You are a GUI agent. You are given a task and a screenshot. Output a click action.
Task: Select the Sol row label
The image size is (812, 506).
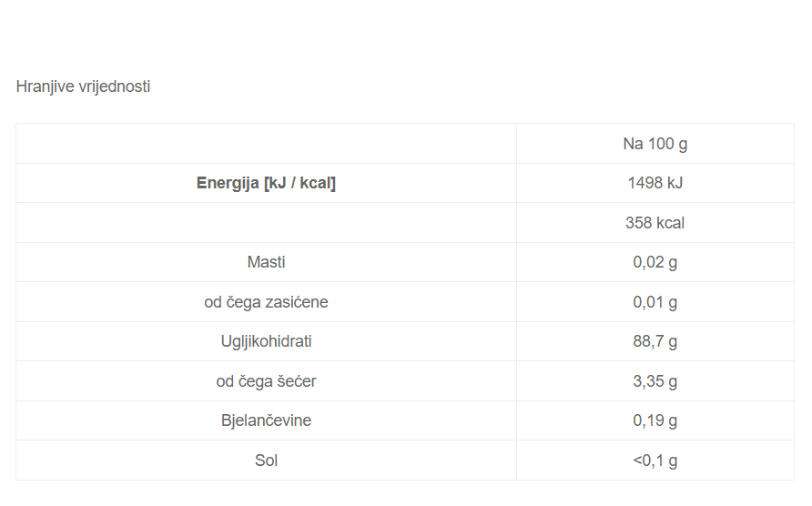tap(266, 460)
